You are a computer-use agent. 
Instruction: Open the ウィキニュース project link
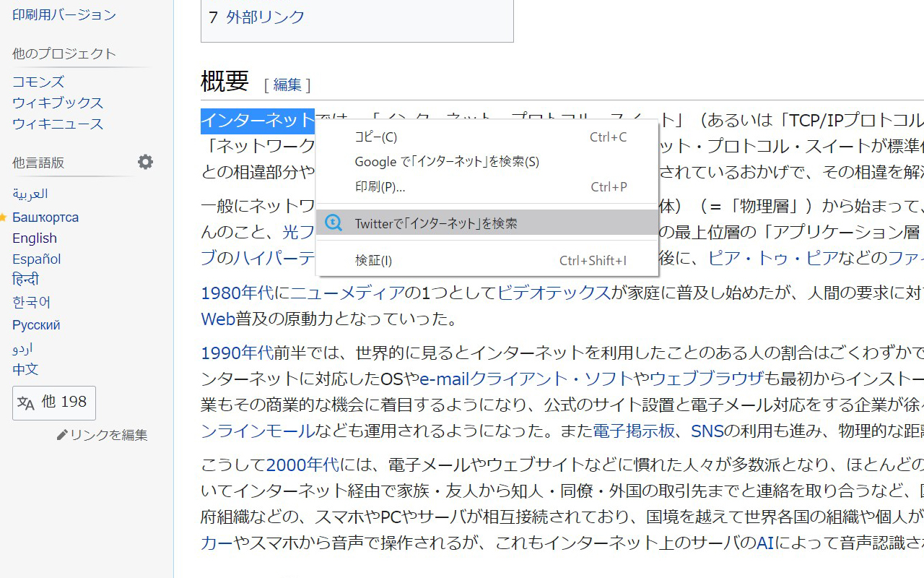pos(58,124)
